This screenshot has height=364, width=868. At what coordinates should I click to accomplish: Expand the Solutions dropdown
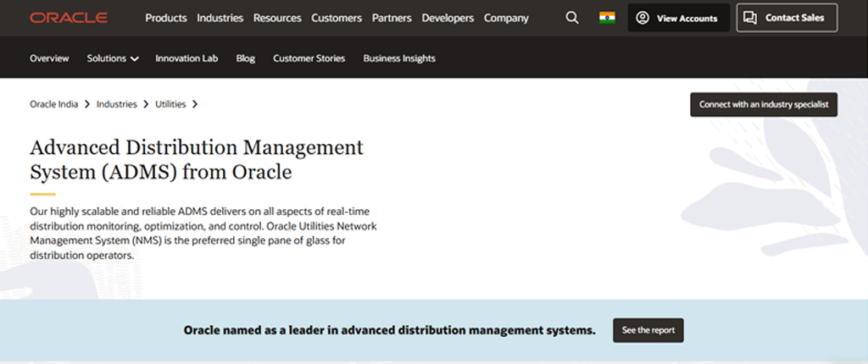(113, 58)
